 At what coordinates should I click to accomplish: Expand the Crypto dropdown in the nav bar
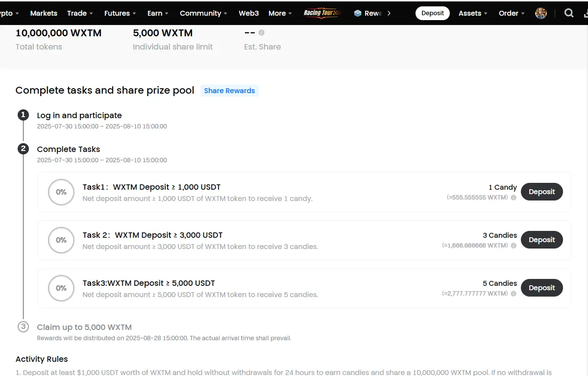[x=10, y=13]
